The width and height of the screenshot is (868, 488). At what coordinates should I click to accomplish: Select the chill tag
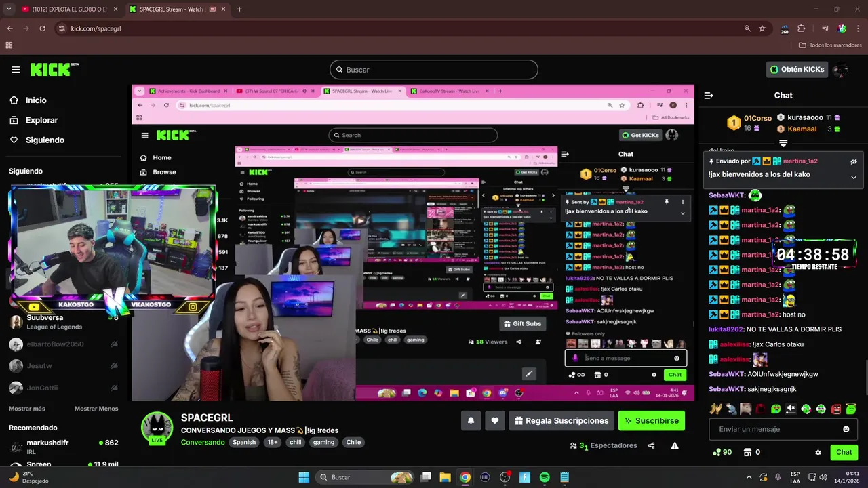(296, 442)
